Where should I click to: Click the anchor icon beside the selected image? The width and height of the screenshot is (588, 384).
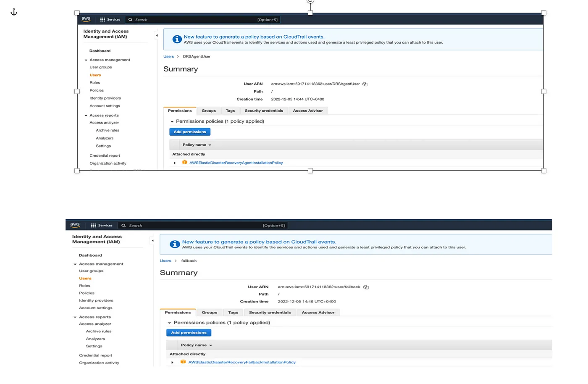pyautogui.click(x=14, y=12)
